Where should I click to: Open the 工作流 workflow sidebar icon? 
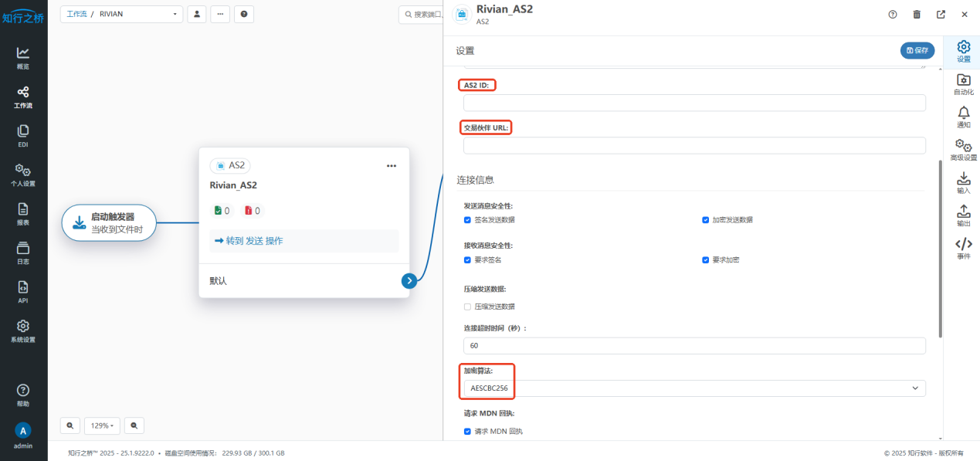point(23,97)
